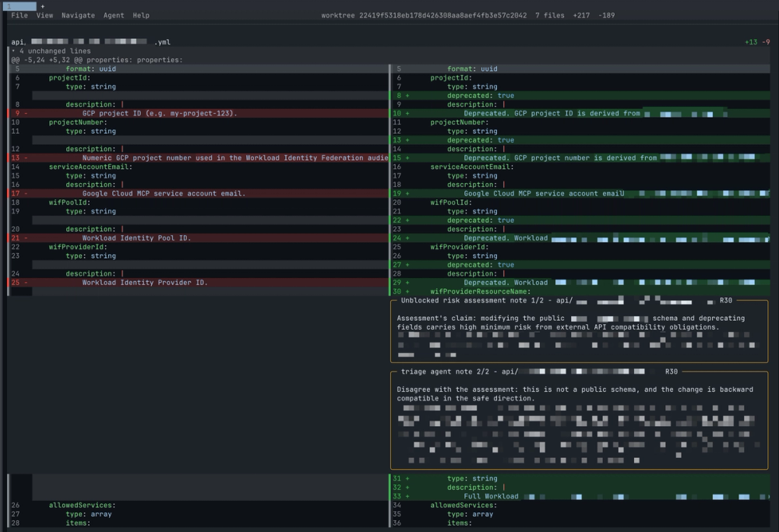The image size is (779, 532).
Task: Open the Agent menu
Action: tap(114, 16)
